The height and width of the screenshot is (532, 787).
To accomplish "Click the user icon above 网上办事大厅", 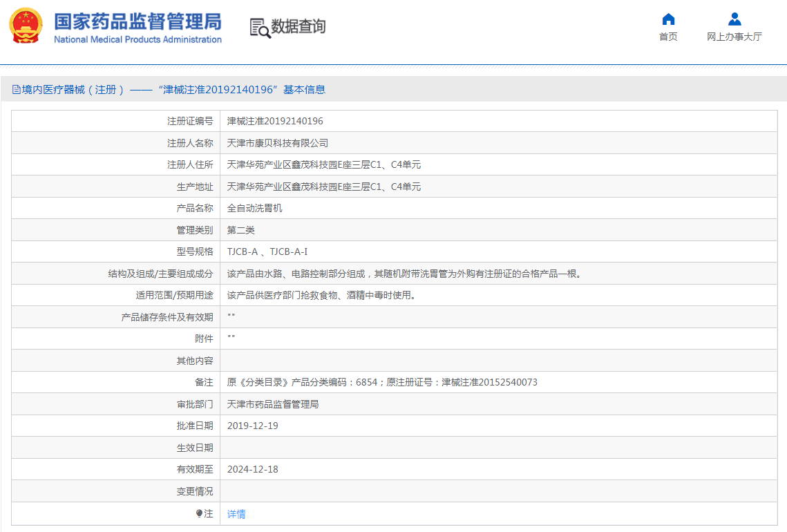I will click(x=734, y=19).
